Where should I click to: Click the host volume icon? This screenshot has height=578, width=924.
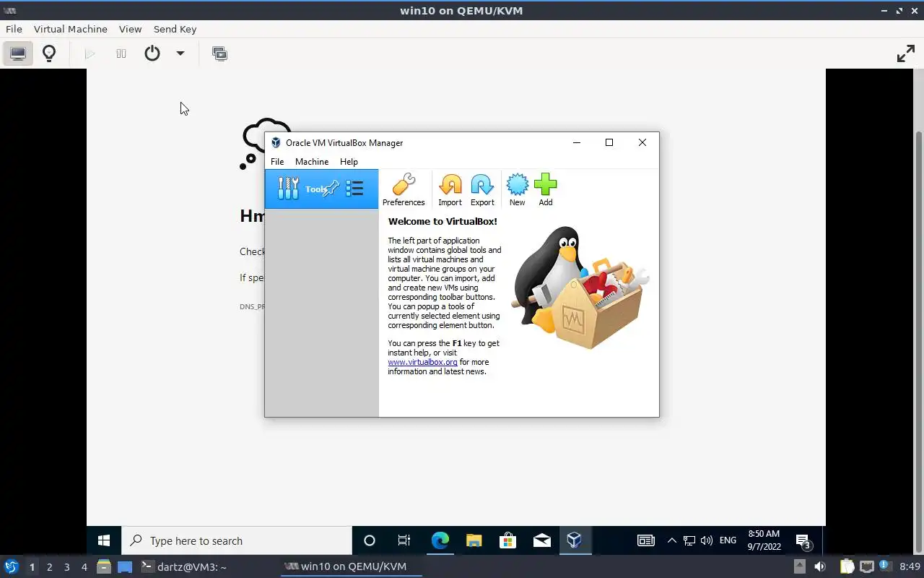tap(819, 566)
